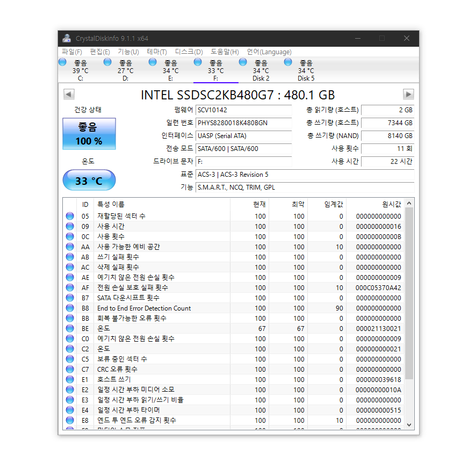Viewport: 476px width, 476px height.
Task: Select raw value 000021130021 in row BE
Action: (378, 328)
